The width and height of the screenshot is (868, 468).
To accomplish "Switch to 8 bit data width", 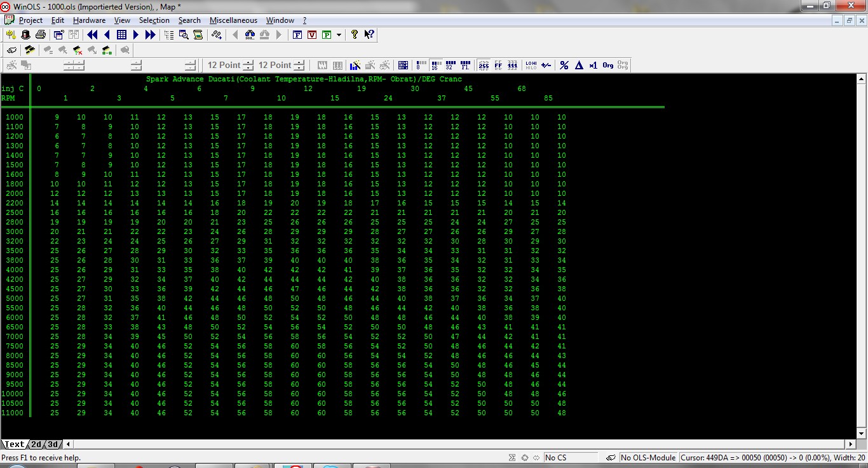I will click(x=421, y=65).
